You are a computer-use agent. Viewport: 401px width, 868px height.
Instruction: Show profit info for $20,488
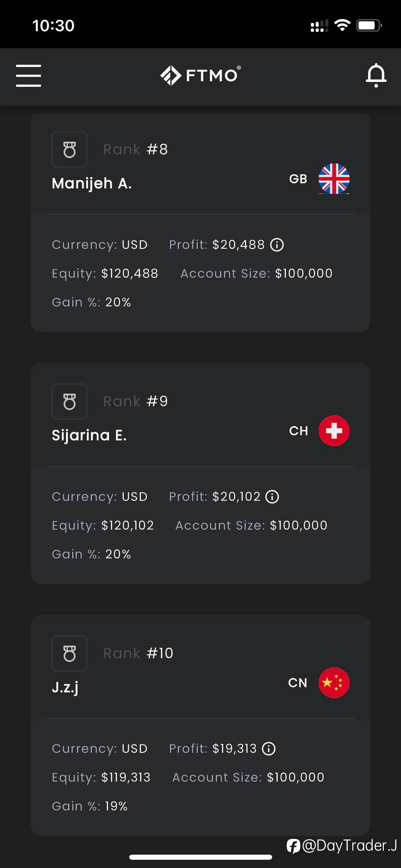[277, 245]
